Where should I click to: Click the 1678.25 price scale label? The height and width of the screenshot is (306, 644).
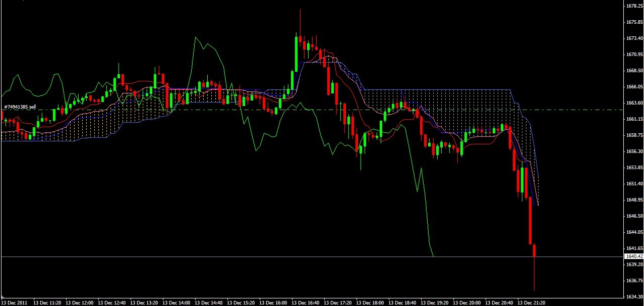coord(634,6)
